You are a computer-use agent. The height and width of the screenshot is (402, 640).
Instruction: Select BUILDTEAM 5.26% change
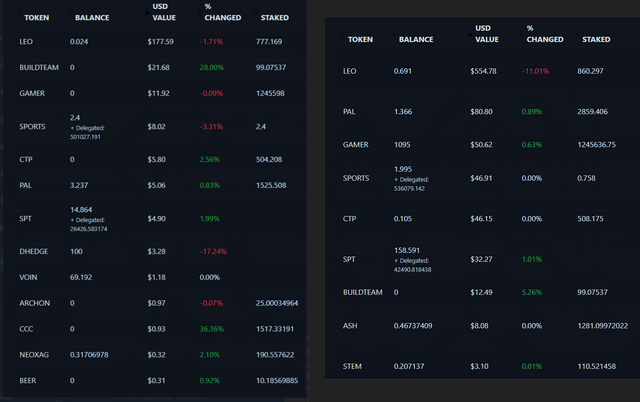click(x=532, y=293)
